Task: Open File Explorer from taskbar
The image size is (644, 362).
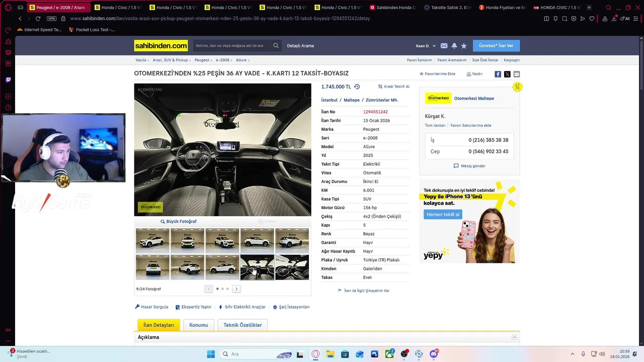Action: 330,354
